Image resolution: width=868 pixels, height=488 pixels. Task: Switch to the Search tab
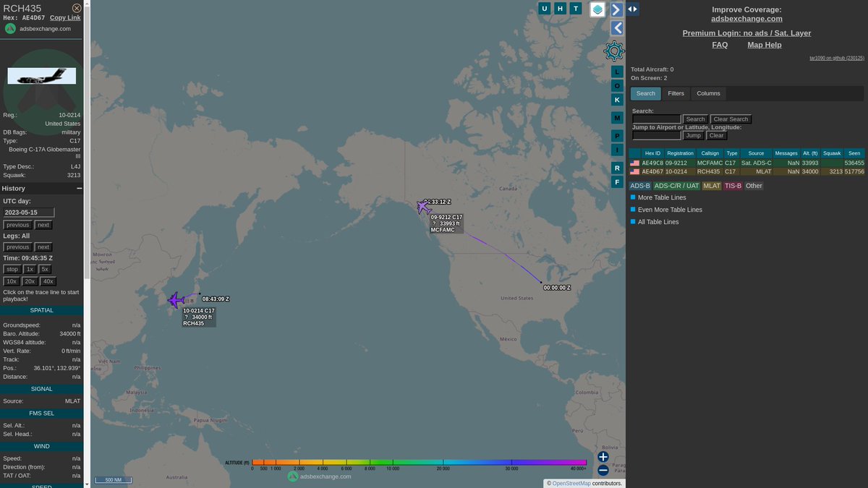pos(646,93)
